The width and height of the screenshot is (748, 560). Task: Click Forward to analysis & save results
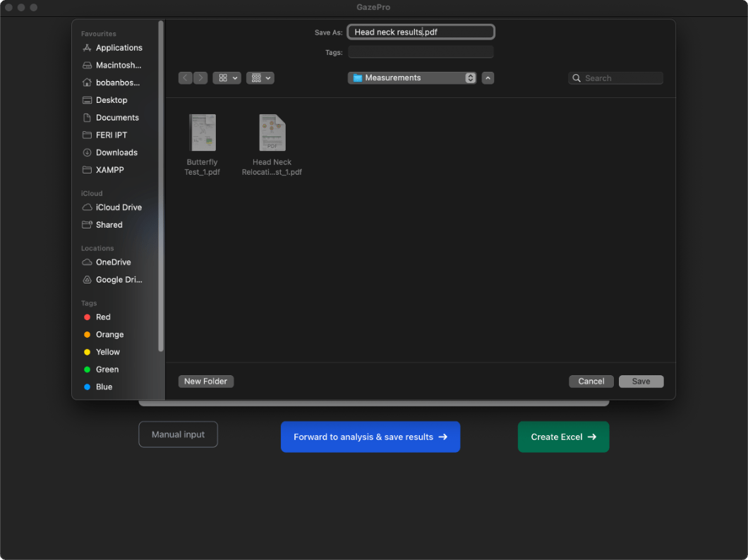pos(370,437)
